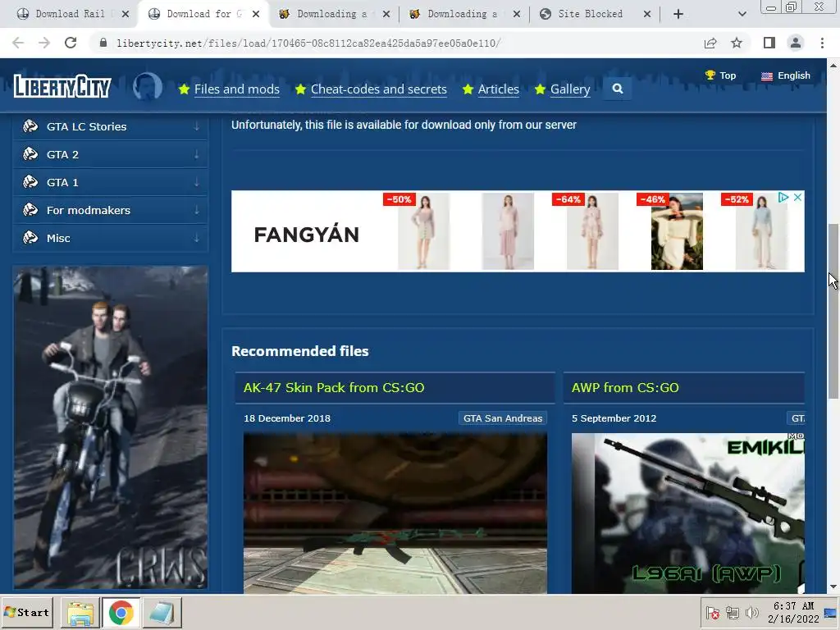The image size is (840, 630).
Task: Click the motorcycle riders sidebar image
Action: 111,427
